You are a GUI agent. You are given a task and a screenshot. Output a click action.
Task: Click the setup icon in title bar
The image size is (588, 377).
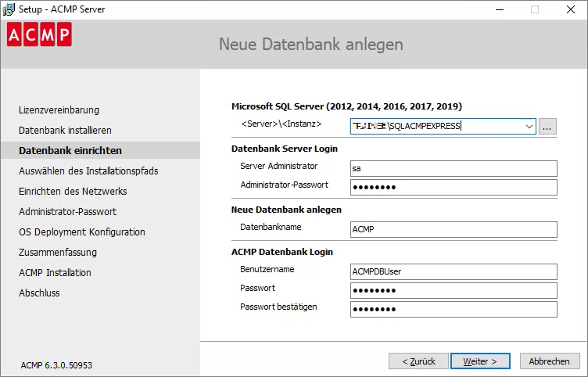tap(9, 9)
